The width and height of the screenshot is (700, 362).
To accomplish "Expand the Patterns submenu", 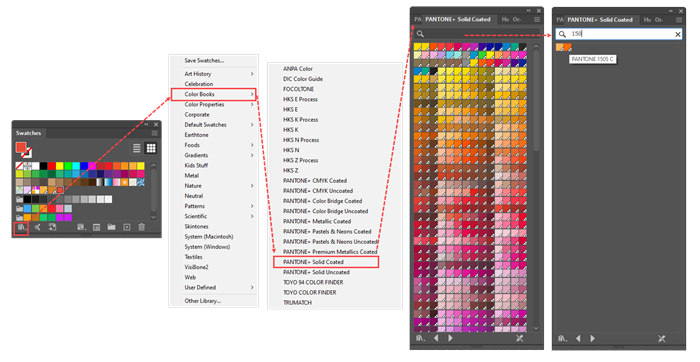I will pos(213,206).
